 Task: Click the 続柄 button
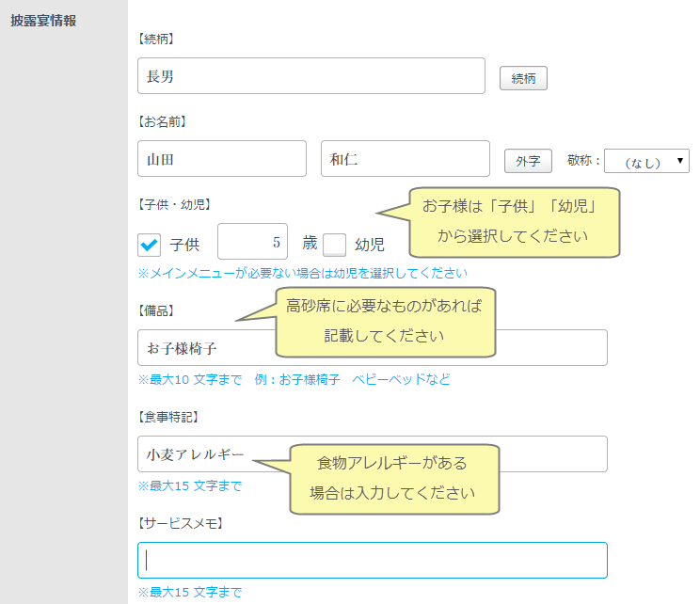click(523, 79)
